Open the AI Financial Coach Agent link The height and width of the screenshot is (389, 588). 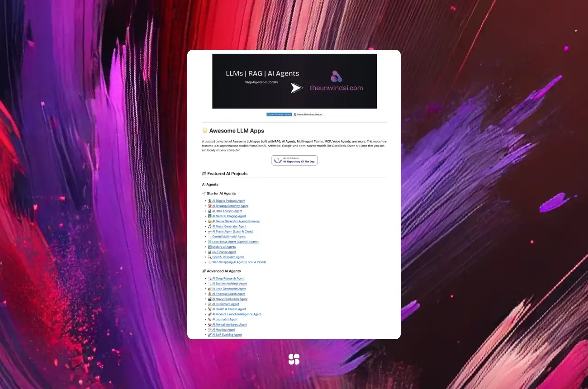coord(226,294)
